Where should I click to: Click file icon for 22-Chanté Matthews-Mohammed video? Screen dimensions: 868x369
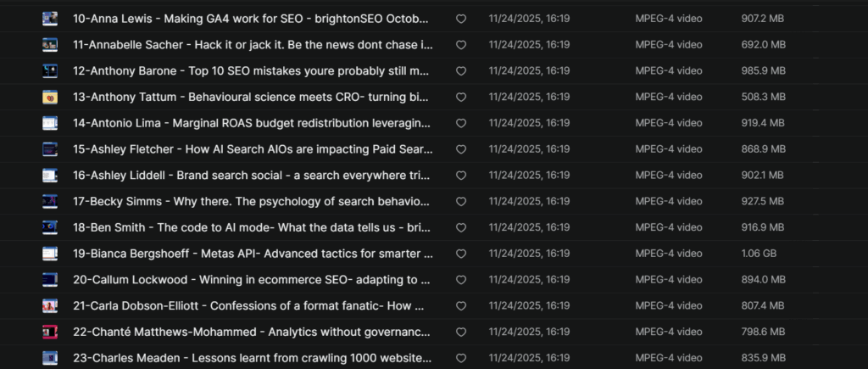click(x=50, y=332)
